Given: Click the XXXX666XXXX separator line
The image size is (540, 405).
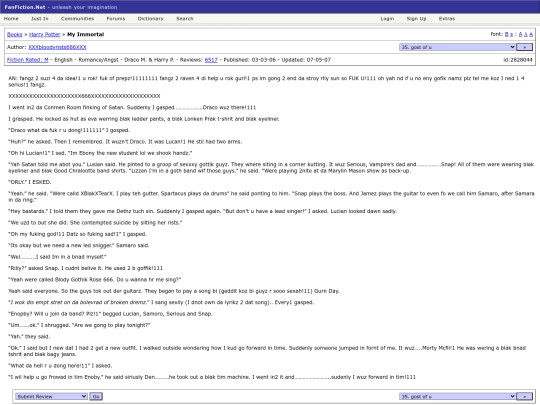Looking at the screenshot, I should (x=84, y=96).
